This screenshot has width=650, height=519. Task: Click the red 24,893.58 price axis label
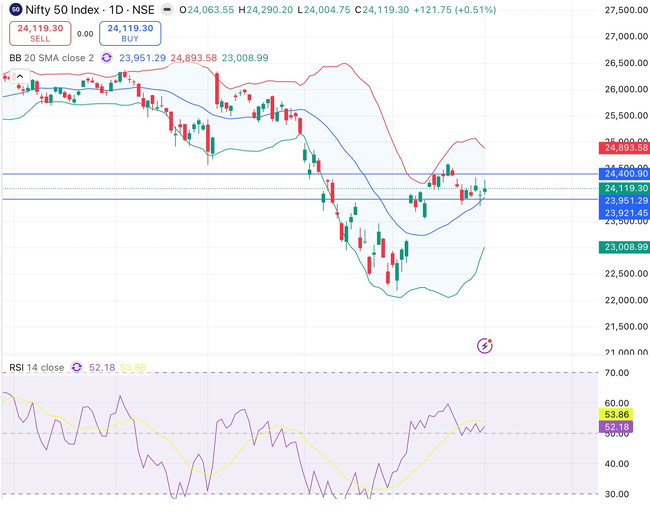tap(624, 148)
